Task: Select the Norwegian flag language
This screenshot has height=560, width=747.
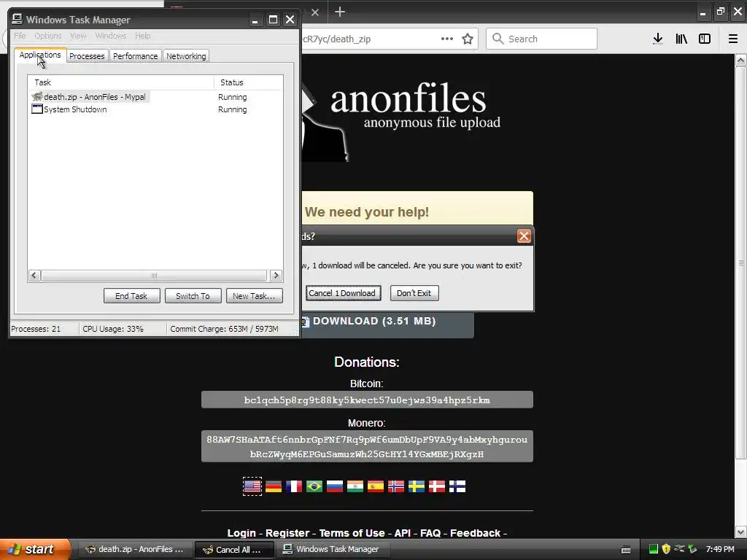Action: pyautogui.click(x=396, y=486)
